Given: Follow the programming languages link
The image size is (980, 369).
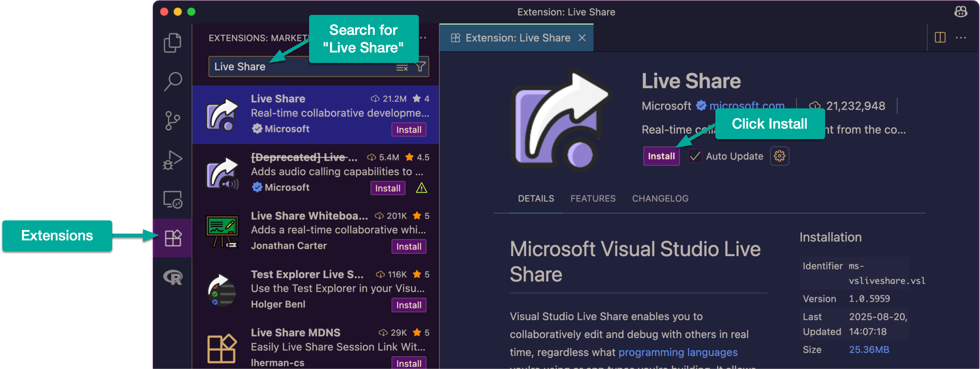Looking at the screenshot, I should (677, 352).
